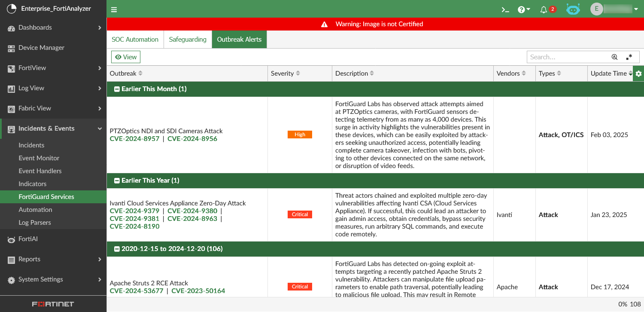Click the Reports list icon

(12, 260)
